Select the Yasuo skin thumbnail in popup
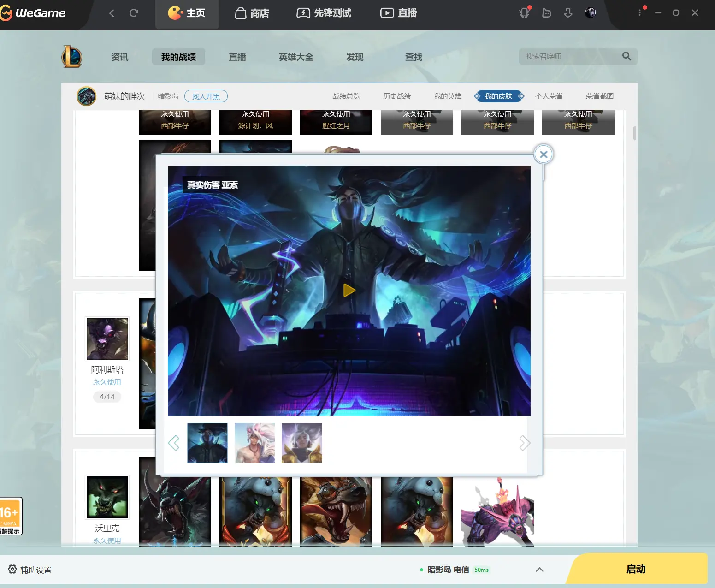The width and height of the screenshot is (715, 588). click(x=207, y=443)
